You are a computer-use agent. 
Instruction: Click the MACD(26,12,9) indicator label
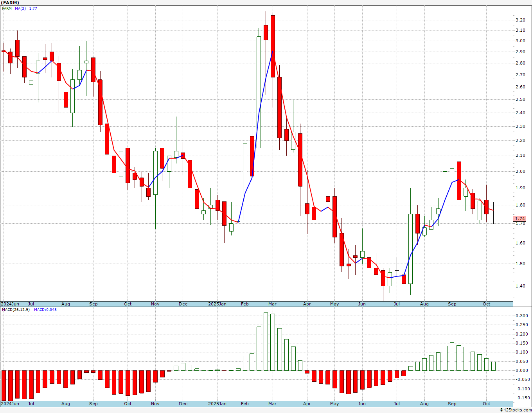tap(16, 310)
